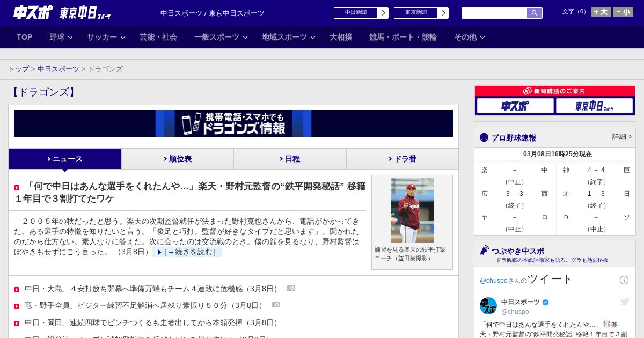Screen dimensions: 644x338
Task: Open 竜・野手全員 居残り素振り article
Action: pyautogui.click(x=145, y=305)
